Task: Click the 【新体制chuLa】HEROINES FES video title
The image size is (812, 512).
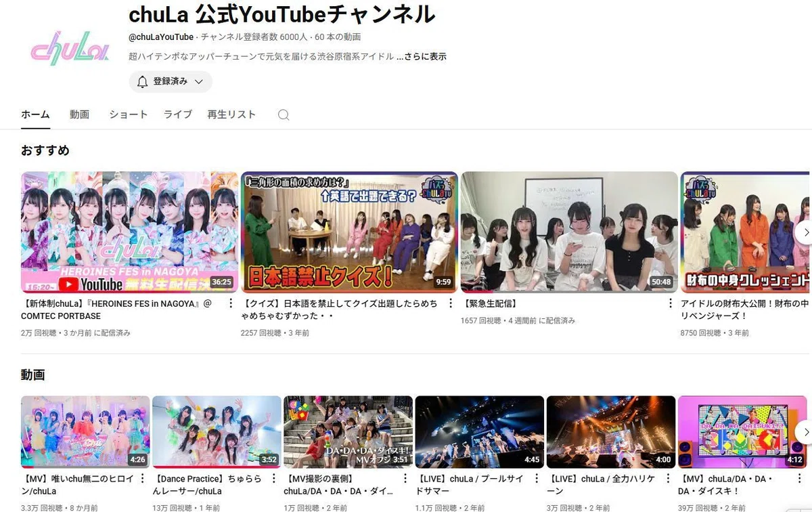Action: point(116,310)
